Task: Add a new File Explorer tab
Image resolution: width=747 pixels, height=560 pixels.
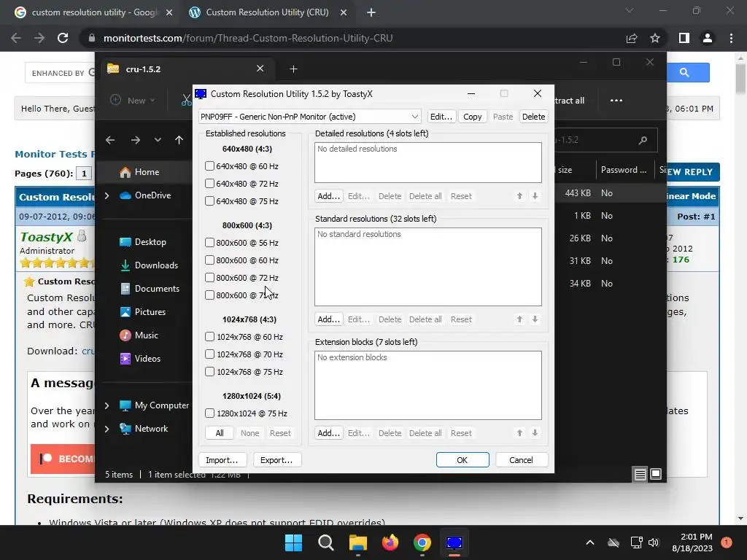Action: click(293, 69)
